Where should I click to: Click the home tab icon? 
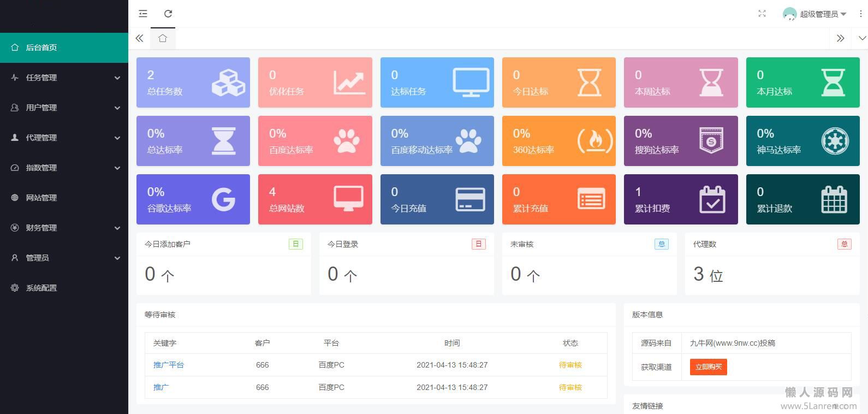163,38
